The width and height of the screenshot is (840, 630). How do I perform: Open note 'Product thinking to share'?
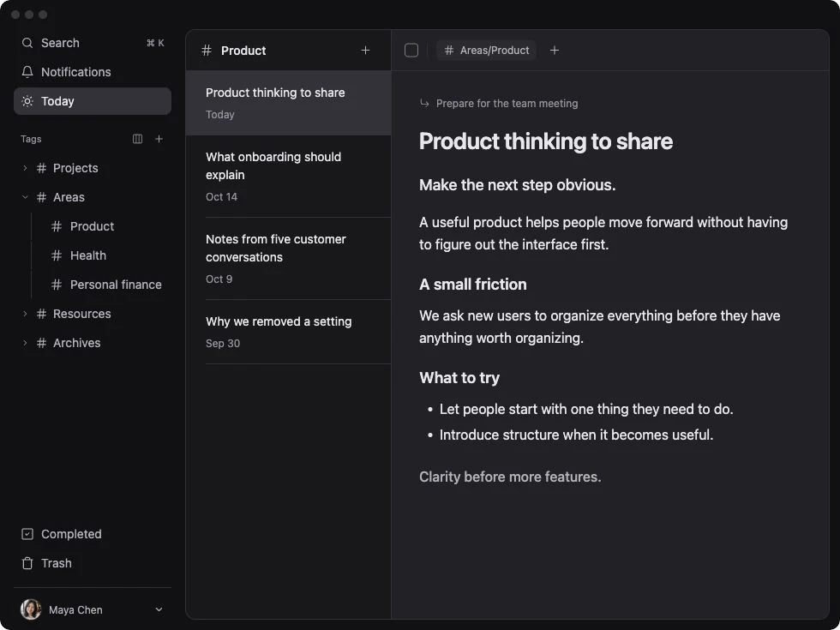[x=288, y=103]
